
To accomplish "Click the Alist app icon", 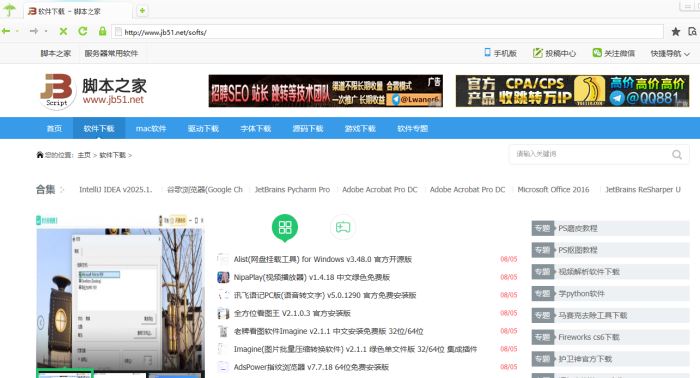I will tap(223, 259).
